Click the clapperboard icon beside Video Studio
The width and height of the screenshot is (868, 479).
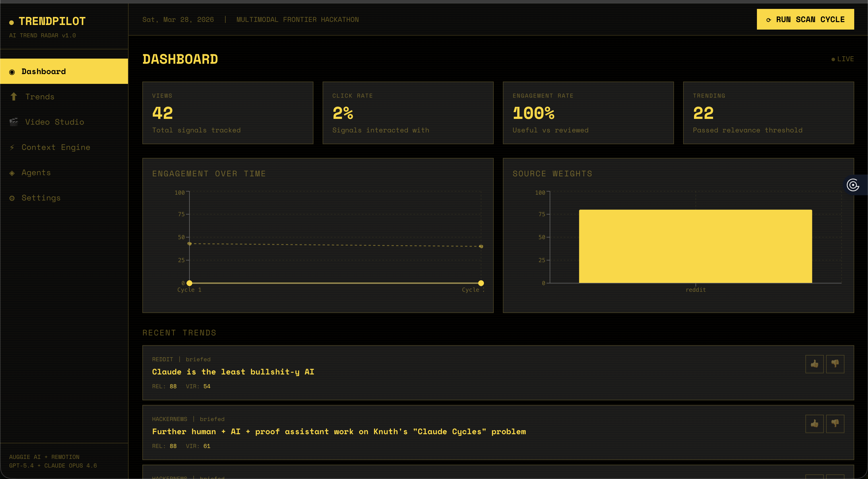[x=13, y=122]
